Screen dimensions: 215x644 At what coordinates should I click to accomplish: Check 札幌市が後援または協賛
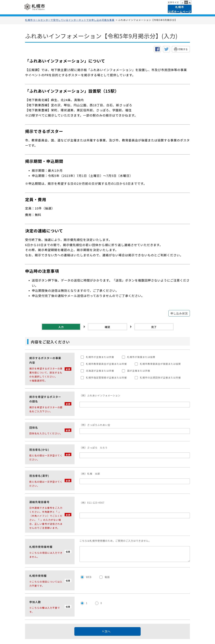[123, 357]
